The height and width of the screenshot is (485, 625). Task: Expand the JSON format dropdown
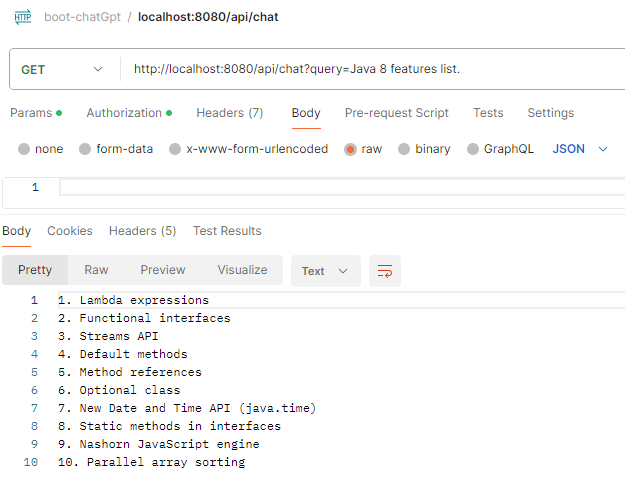click(x=580, y=149)
